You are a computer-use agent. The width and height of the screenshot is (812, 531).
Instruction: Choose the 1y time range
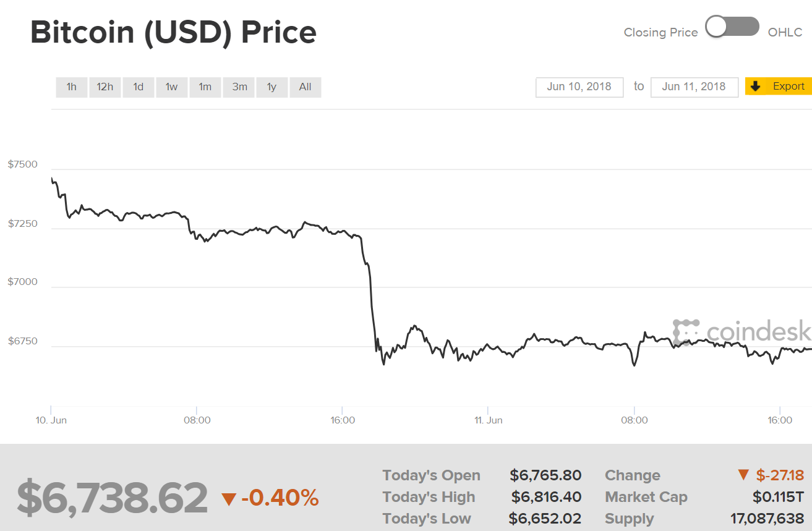click(x=271, y=87)
